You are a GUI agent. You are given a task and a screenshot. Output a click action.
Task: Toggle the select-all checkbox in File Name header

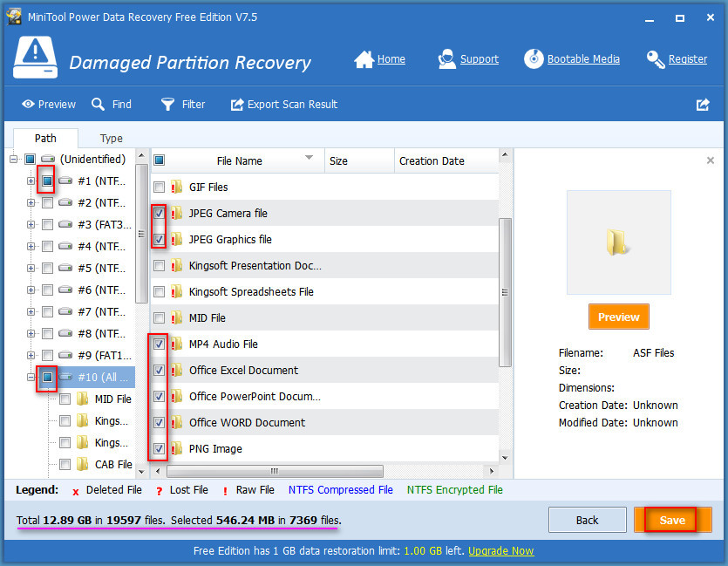(x=159, y=160)
